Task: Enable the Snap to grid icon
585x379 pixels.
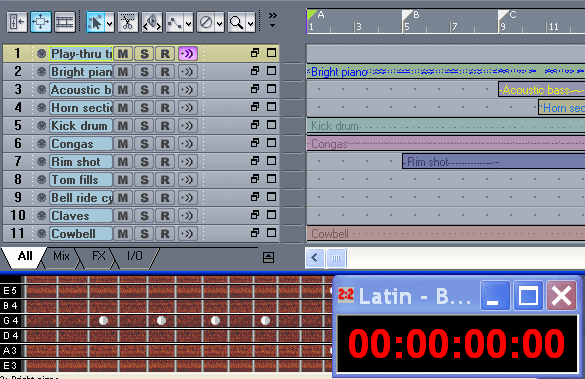Action: [41, 22]
